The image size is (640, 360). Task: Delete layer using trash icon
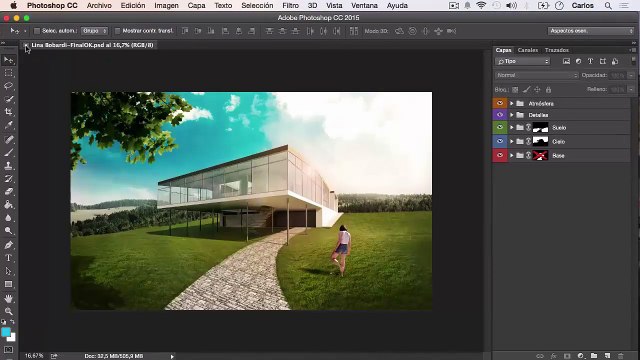621,356
